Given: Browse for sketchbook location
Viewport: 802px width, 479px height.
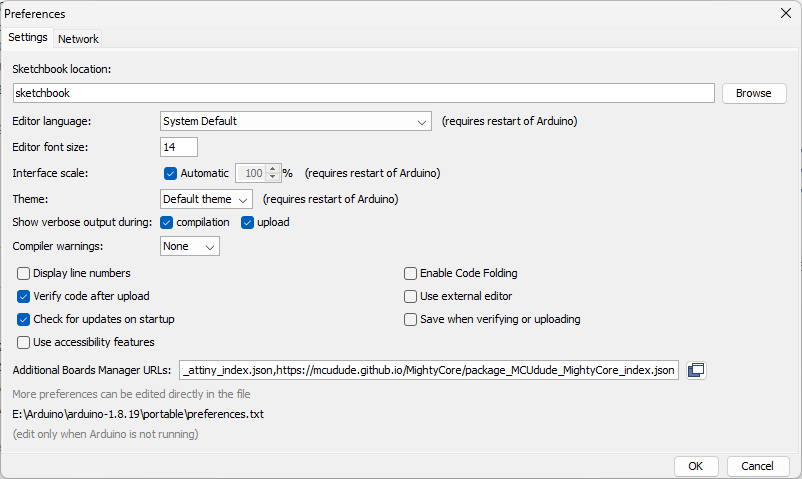Looking at the screenshot, I should click(754, 93).
